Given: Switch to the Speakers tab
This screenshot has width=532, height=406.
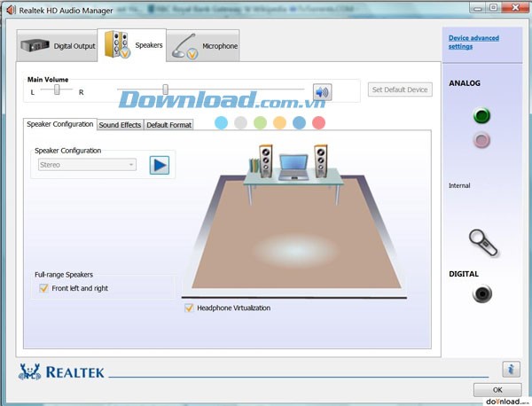Looking at the screenshot, I should pyautogui.click(x=132, y=45).
